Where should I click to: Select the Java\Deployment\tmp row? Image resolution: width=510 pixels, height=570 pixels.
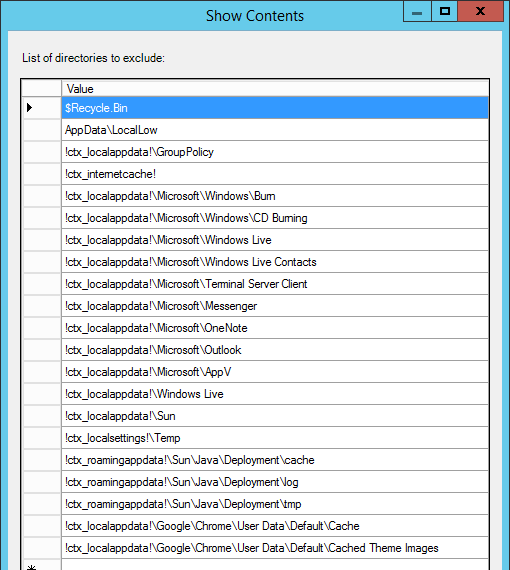coord(275,504)
